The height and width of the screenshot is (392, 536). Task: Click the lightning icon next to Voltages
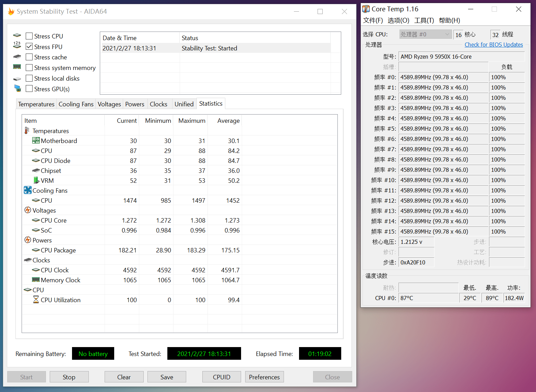pos(28,210)
